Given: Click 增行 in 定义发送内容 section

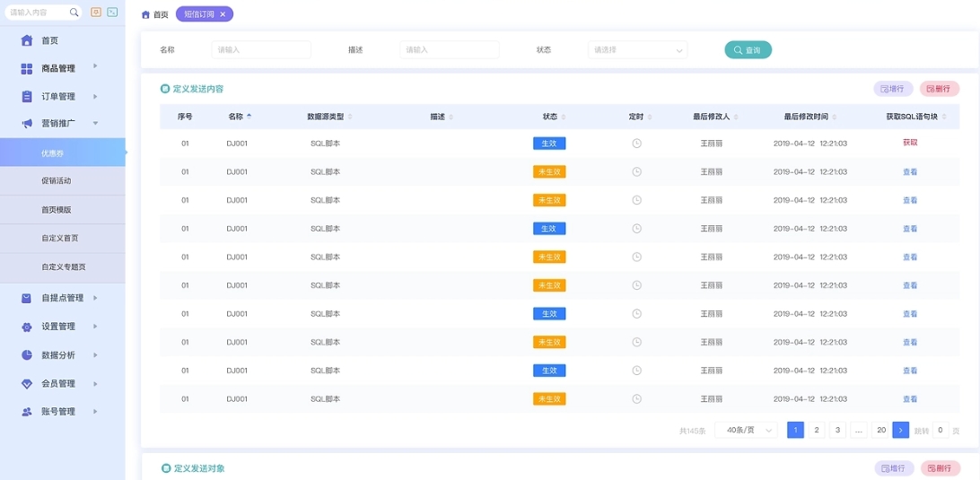Looking at the screenshot, I should tap(893, 89).
